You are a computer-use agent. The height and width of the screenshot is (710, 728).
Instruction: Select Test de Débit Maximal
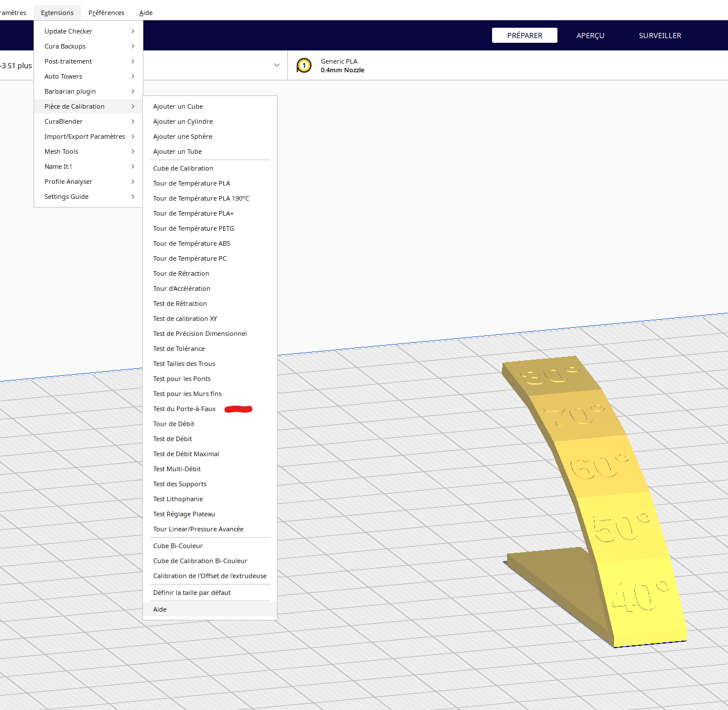pyautogui.click(x=210, y=454)
